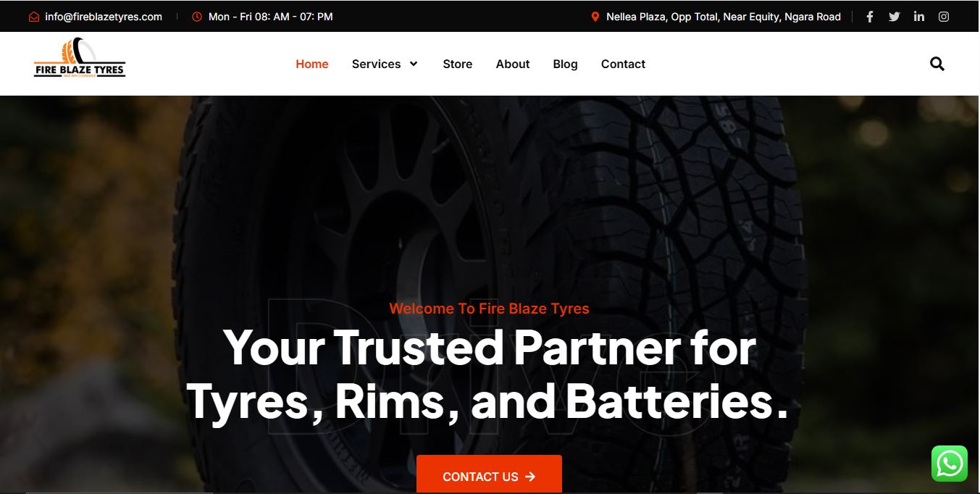Open the Services menu item
The image size is (980, 494).
[x=377, y=64]
